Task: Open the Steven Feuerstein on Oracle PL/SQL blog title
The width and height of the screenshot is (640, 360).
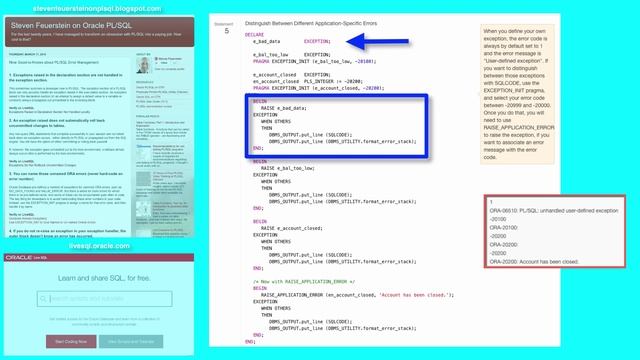Action: 71,25
